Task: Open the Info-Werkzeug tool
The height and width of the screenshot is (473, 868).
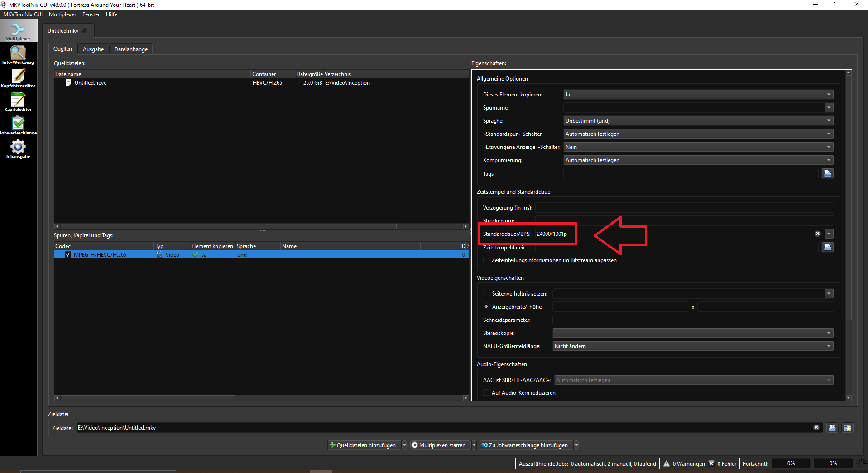Action: 18,55
